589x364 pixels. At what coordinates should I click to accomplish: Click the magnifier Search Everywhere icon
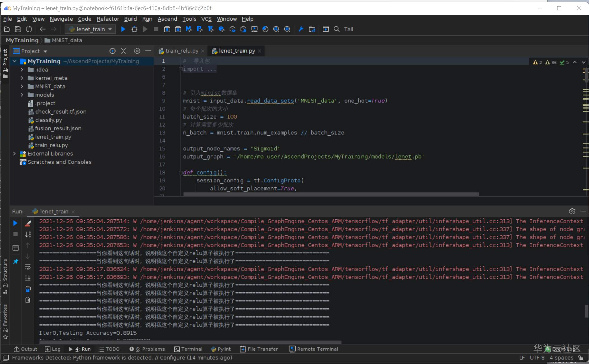tap(336, 29)
